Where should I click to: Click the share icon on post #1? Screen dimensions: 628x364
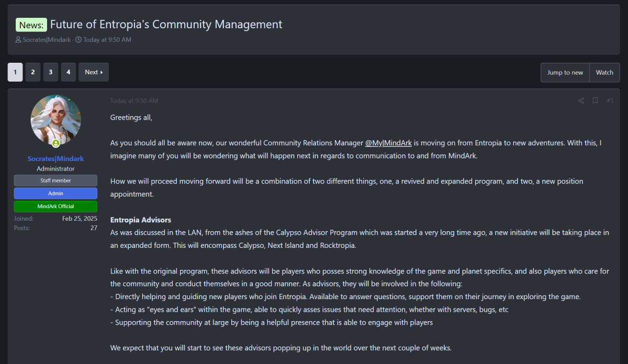coord(581,101)
